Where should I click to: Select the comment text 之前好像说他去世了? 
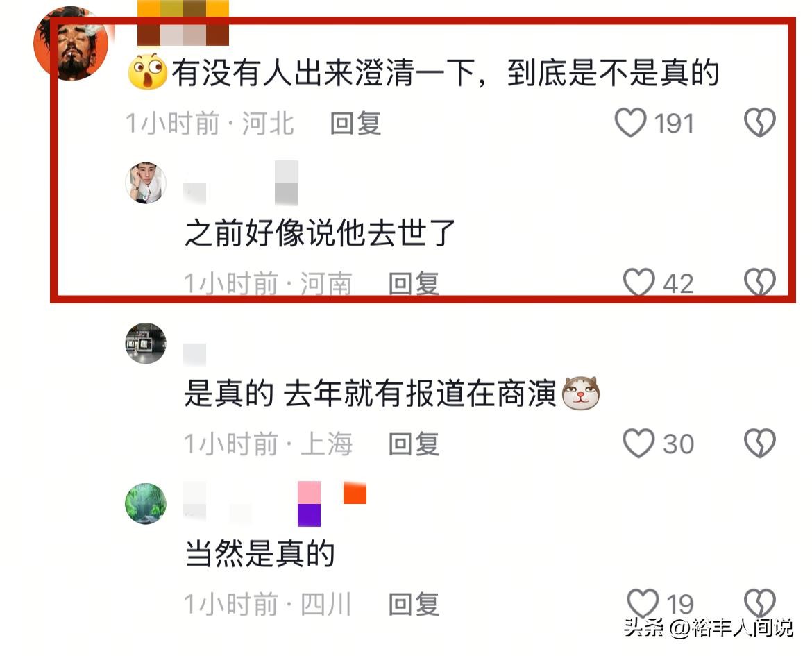[x=320, y=233]
